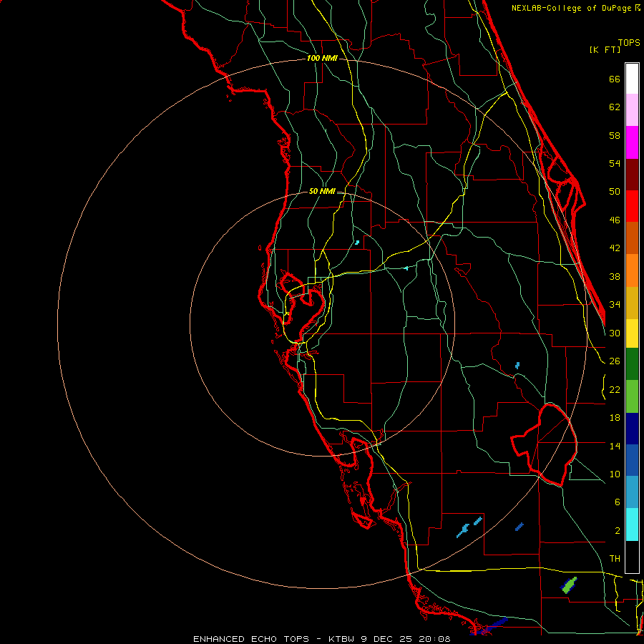This screenshot has width=644, height=644.
Task: Pick the navy blue legend band
Action: pyautogui.click(x=632, y=429)
